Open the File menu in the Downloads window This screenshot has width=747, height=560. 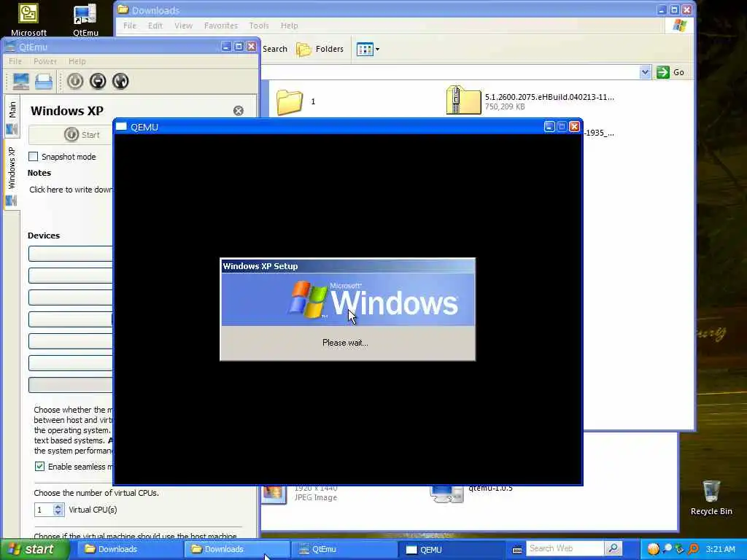(130, 26)
